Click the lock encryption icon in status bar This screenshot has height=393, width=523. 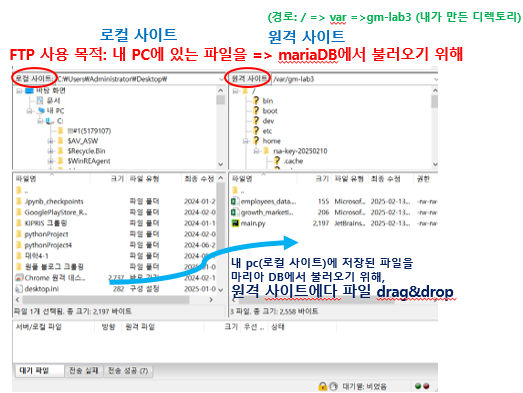pyautogui.click(x=322, y=386)
